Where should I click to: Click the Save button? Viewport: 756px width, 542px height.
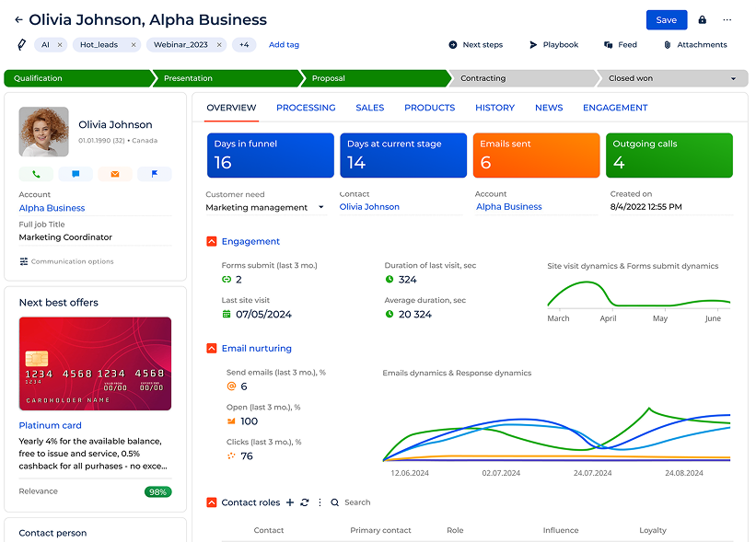(667, 19)
